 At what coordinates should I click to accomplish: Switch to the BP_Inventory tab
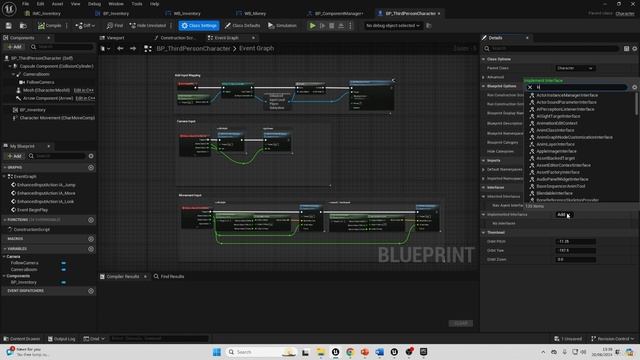(116, 13)
